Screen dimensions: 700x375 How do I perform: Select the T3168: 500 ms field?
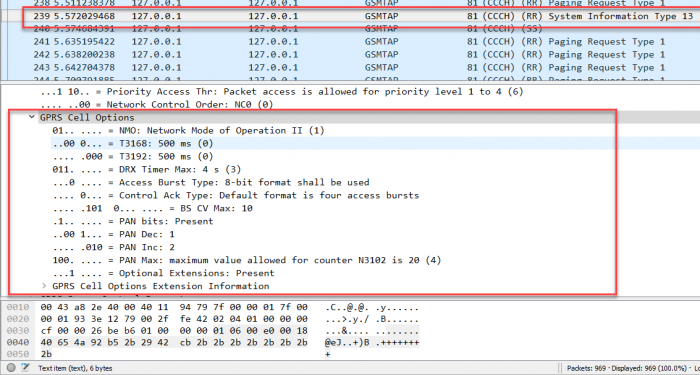133,144
